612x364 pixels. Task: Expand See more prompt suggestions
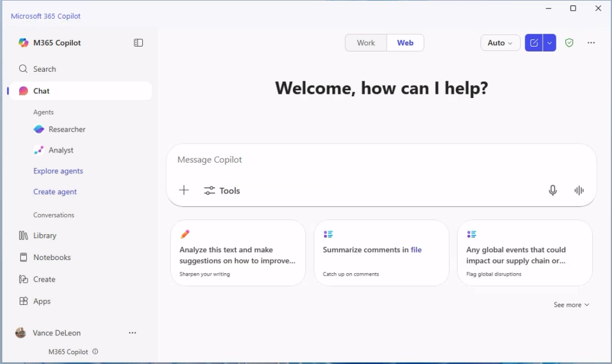point(571,305)
